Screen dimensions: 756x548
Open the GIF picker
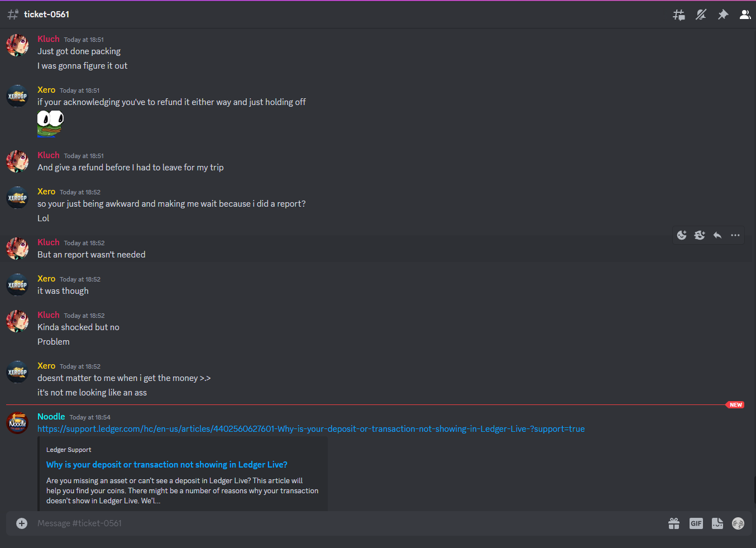696,523
